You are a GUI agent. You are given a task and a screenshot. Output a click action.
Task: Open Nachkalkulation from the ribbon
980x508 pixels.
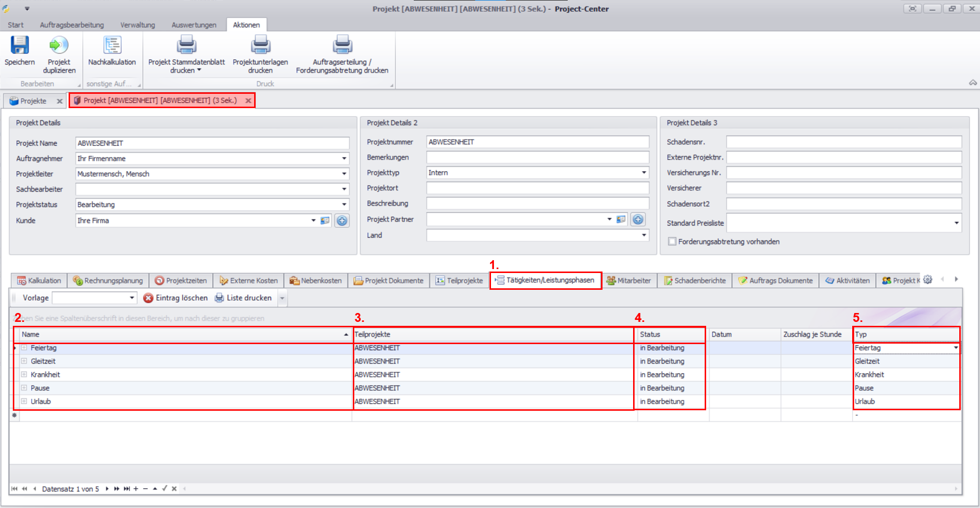coord(112,45)
